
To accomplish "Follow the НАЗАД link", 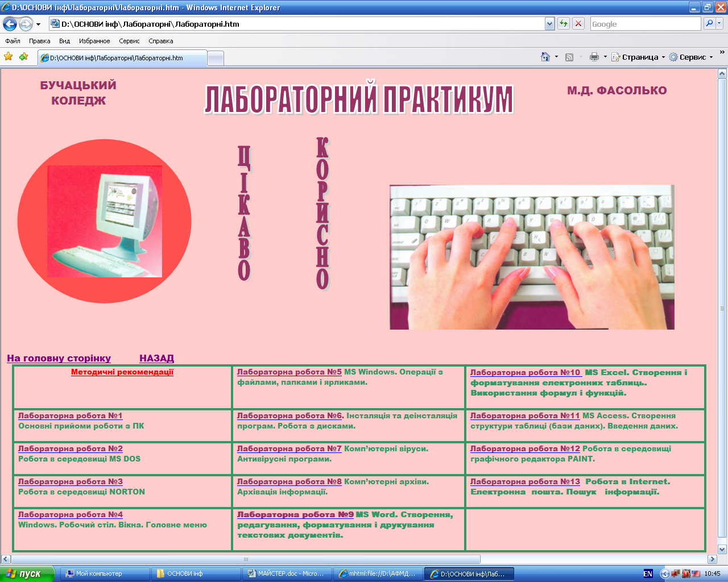I will pyautogui.click(x=156, y=358).
